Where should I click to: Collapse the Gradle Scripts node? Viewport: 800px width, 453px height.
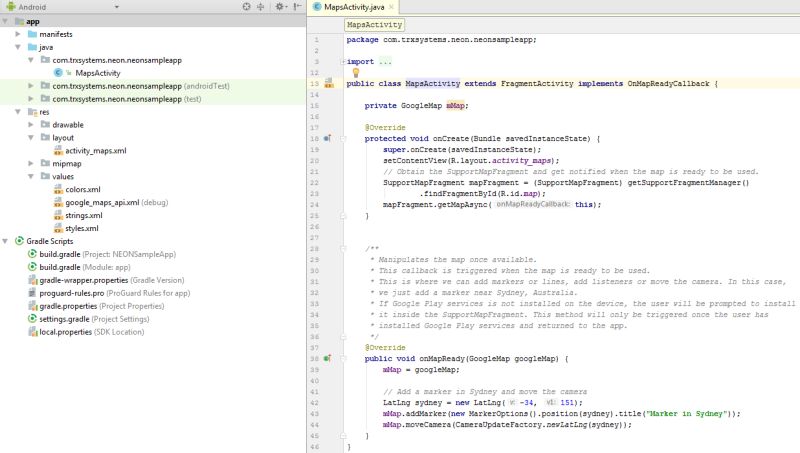pyautogui.click(x=6, y=241)
